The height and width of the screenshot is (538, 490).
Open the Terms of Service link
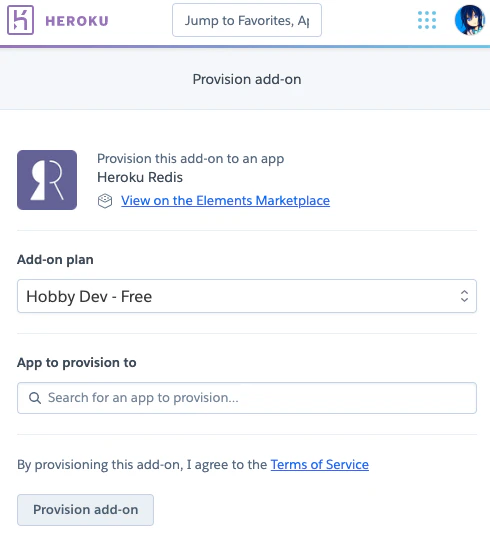click(320, 464)
